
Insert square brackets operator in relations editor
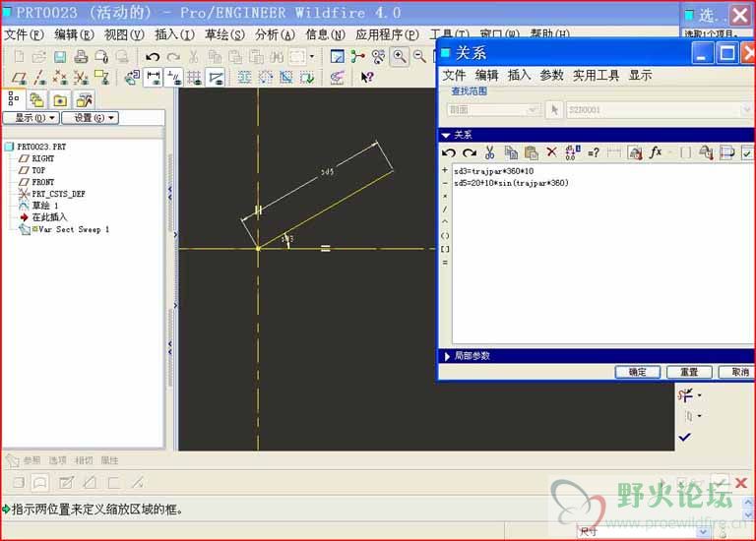pyautogui.click(x=445, y=249)
